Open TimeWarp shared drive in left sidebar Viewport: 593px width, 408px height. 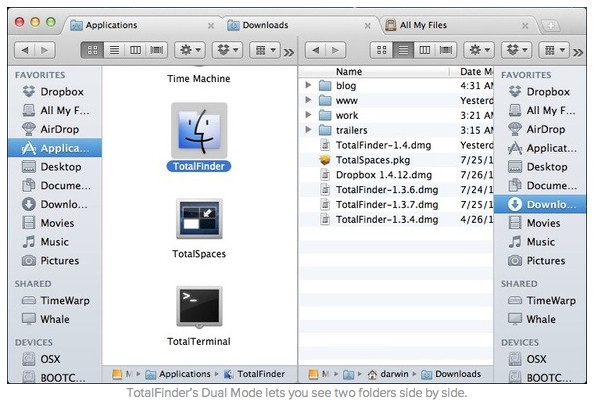pyautogui.click(x=56, y=300)
